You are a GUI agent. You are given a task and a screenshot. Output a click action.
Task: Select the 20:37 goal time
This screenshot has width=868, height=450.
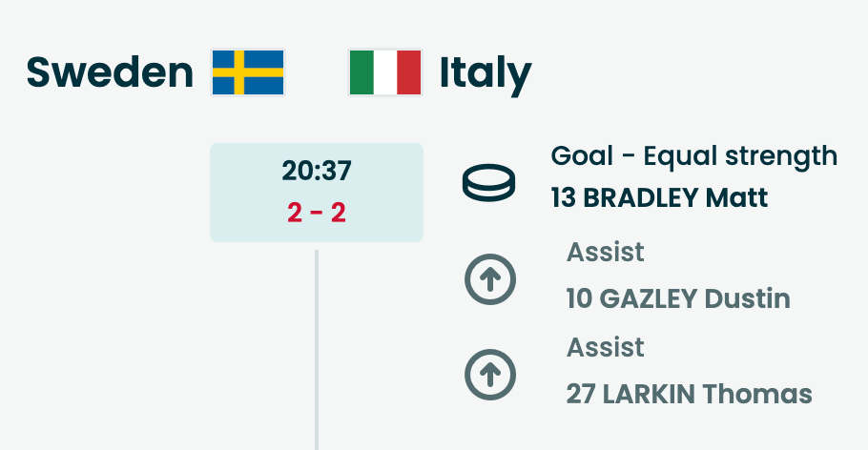[317, 171]
